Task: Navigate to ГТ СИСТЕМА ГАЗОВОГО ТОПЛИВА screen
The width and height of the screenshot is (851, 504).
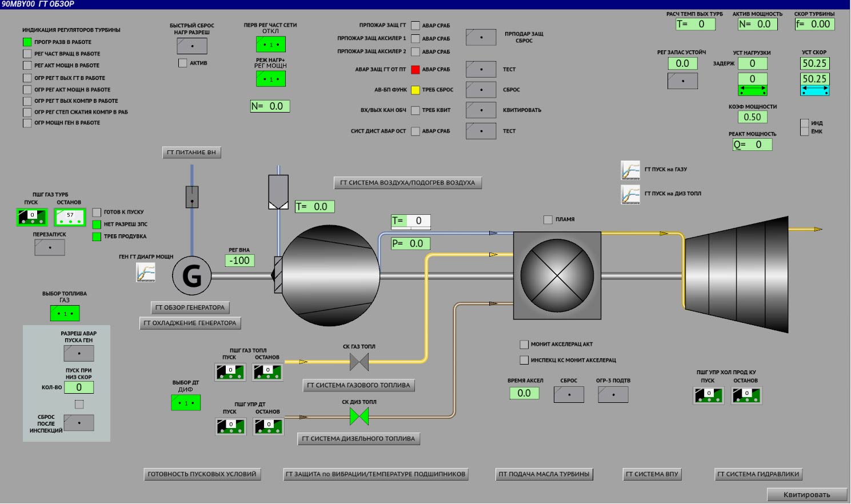Action: pyautogui.click(x=358, y=385)
